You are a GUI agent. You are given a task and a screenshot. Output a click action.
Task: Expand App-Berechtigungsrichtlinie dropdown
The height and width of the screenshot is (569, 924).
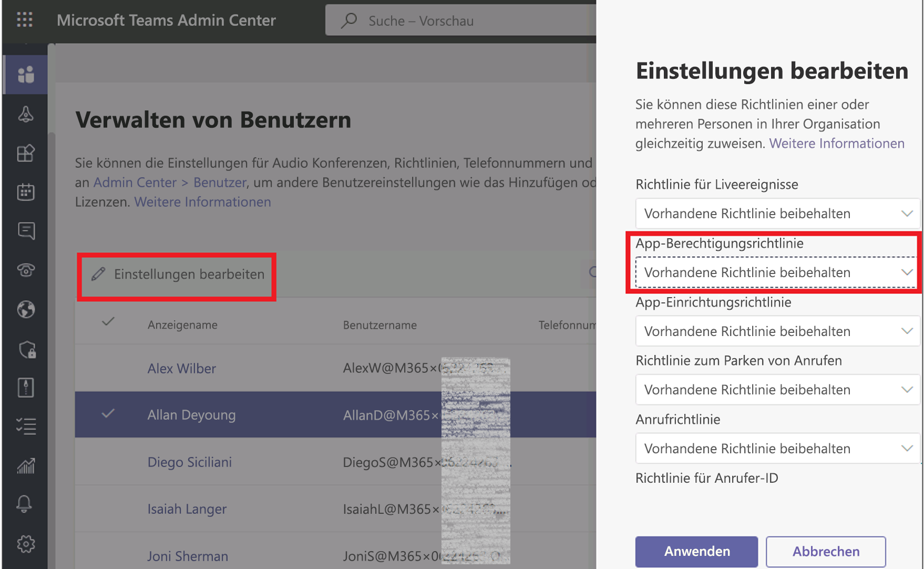point(777,272)
